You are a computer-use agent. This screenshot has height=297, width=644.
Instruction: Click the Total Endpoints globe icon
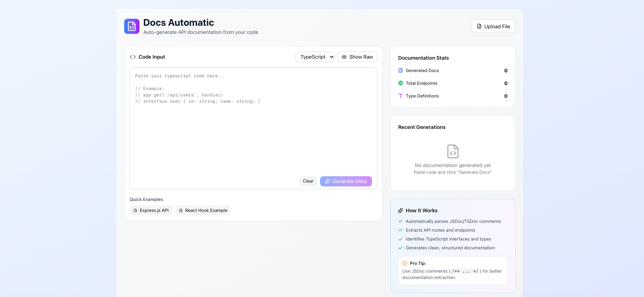coord(401,83)
